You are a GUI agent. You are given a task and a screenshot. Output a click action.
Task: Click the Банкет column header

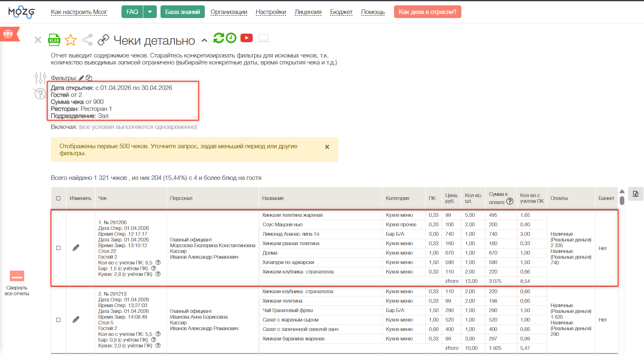point(606,198)
